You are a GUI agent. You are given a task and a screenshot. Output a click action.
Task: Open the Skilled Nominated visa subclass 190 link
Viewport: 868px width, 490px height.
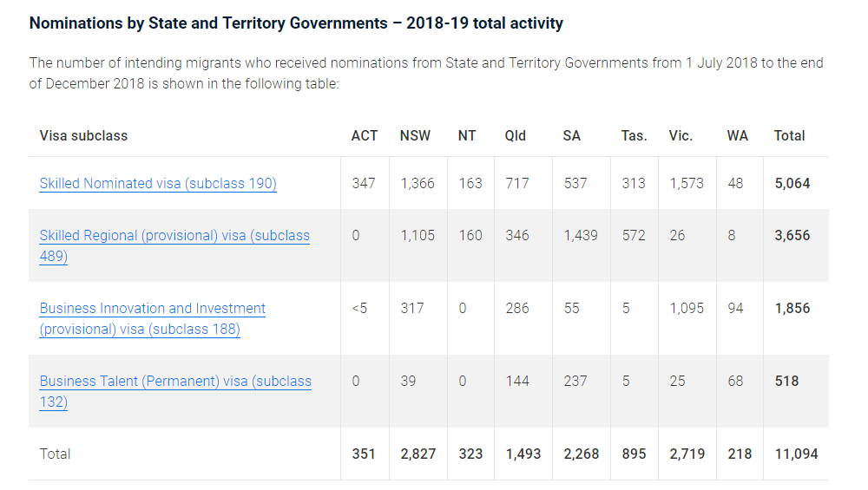pyautogui.click(x=158, y=184)
